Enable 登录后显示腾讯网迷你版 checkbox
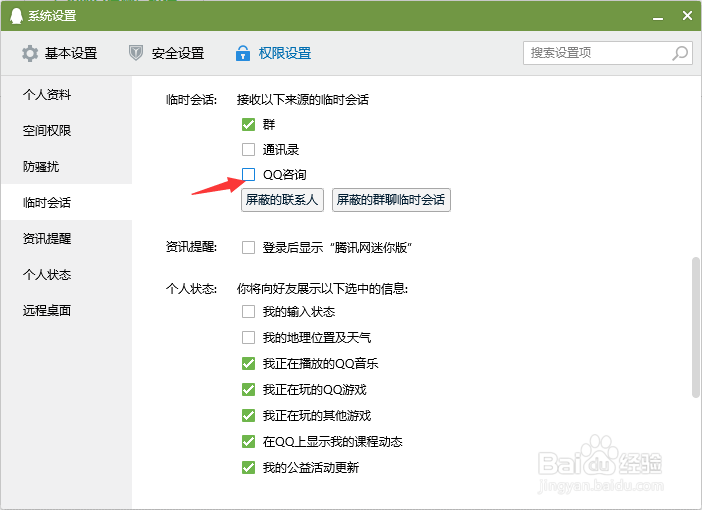This screenshot has height=510, width=702. (248, 247)
